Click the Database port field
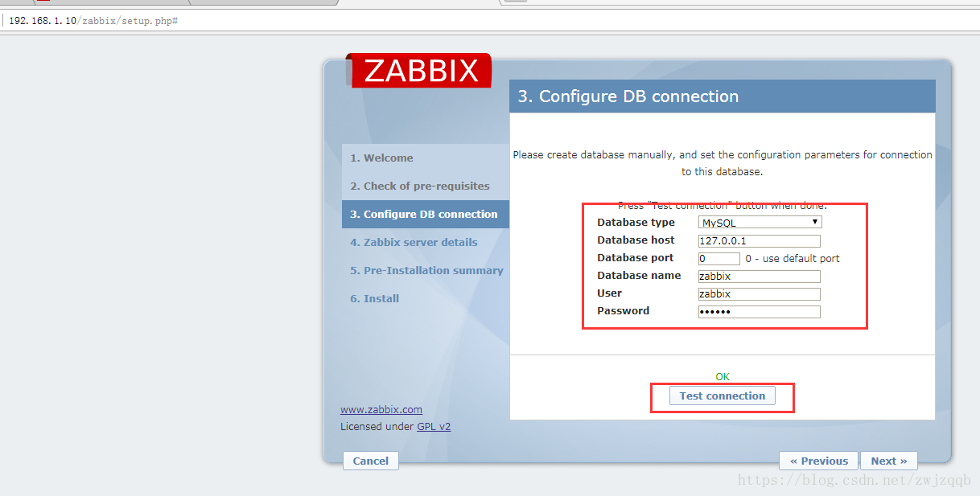980x496 pixels. click(x=719, y=259)
